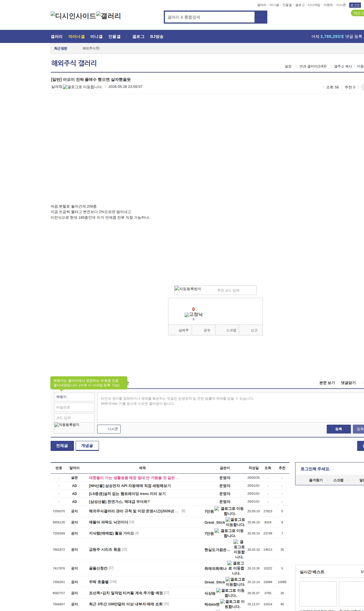
Task: Click the 스크랩 button under the vote box
Action: [x=227, y=330]
